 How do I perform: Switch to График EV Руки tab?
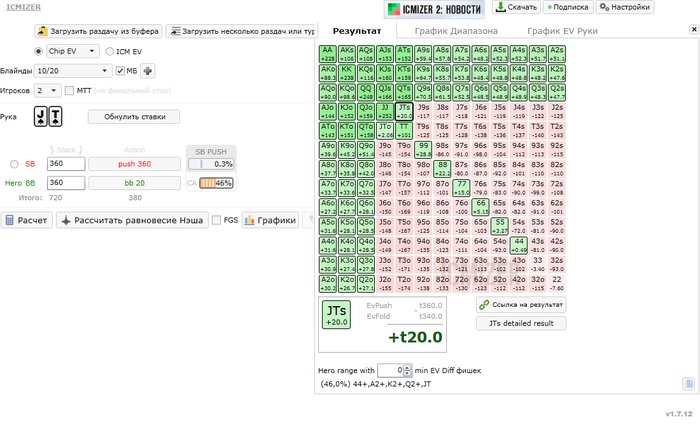[562, 31]
